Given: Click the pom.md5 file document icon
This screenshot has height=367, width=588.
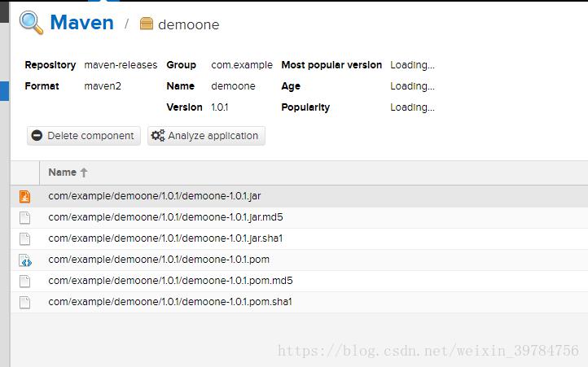Looking at the screenshot, I should coord(24,282).
